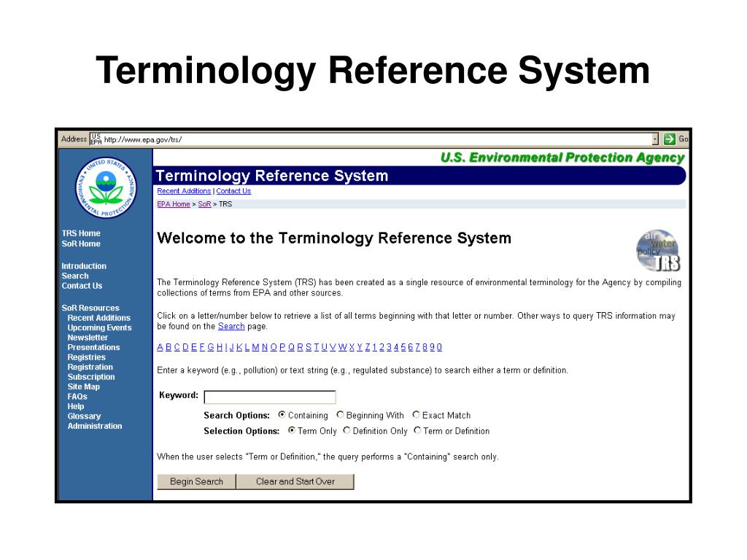The height and width of the screenshot is (560, 747).
Task: Open Presentations in sidebar
Action: tap(93, 348)
